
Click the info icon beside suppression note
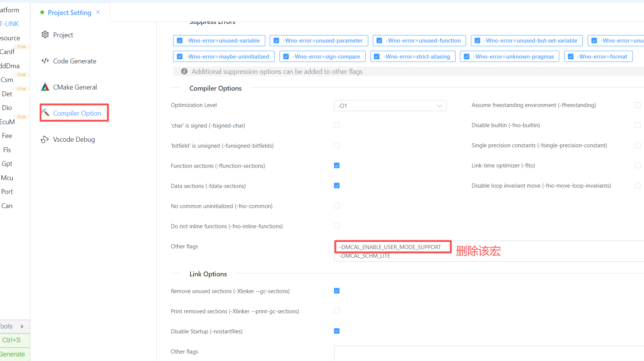[x=184, y=71]
